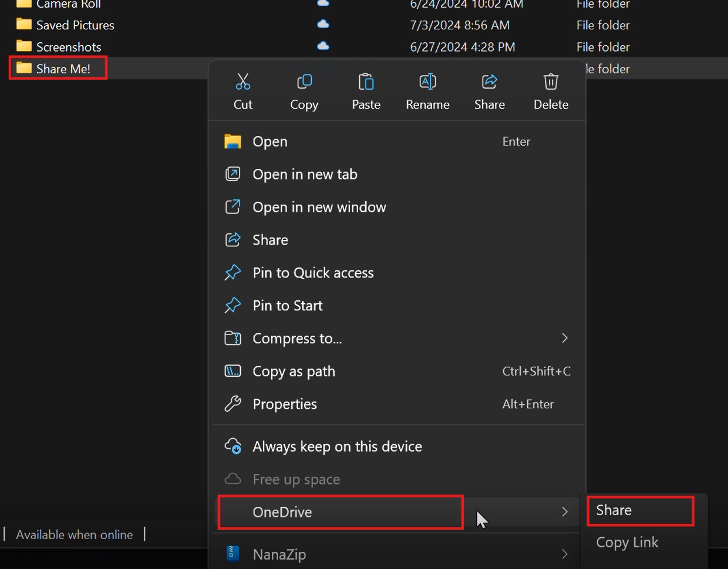
Task: Click Share in the OneDrive submenu
Action: (614, 510)
